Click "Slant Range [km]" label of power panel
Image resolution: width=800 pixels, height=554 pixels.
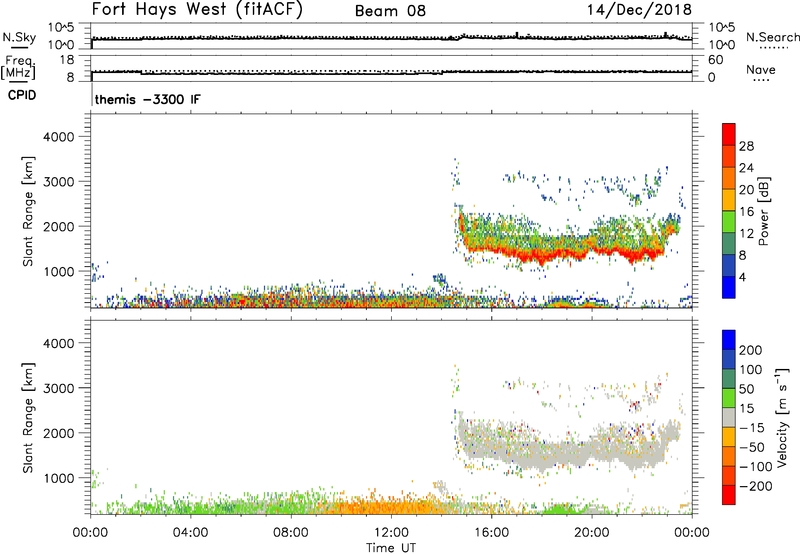pyautogui.click(x=28, y=211)
